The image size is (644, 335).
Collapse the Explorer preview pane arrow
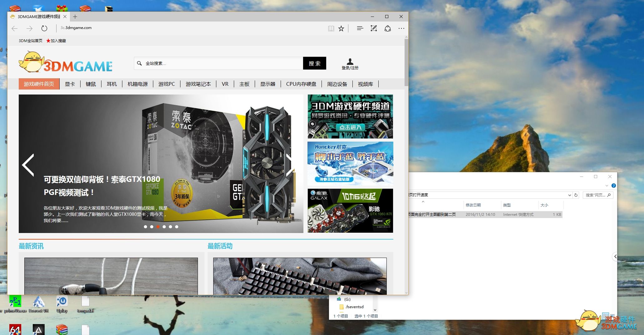pyautogui.click(x=615, y=256)
